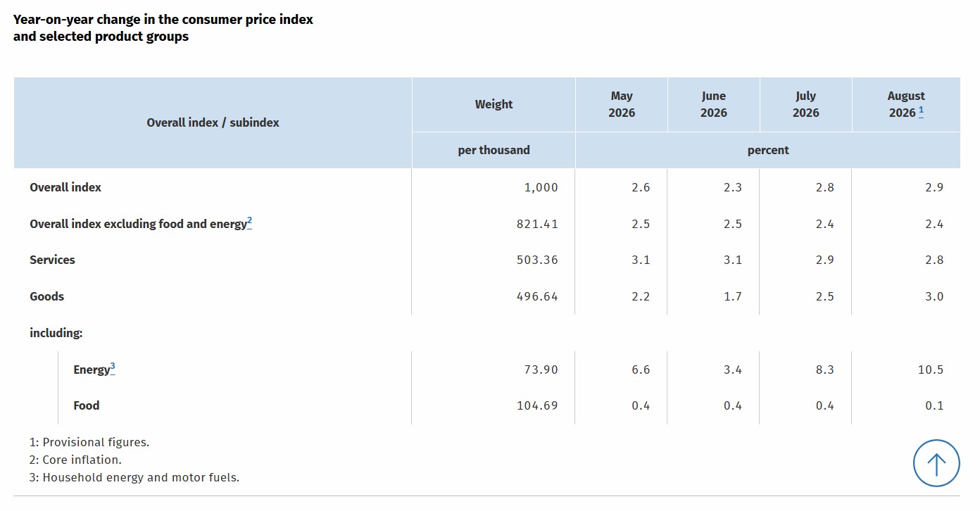This screenshot has height=511, width=980.
Task: Click the 'percent' unit header cell
Action: click(768, 150)
